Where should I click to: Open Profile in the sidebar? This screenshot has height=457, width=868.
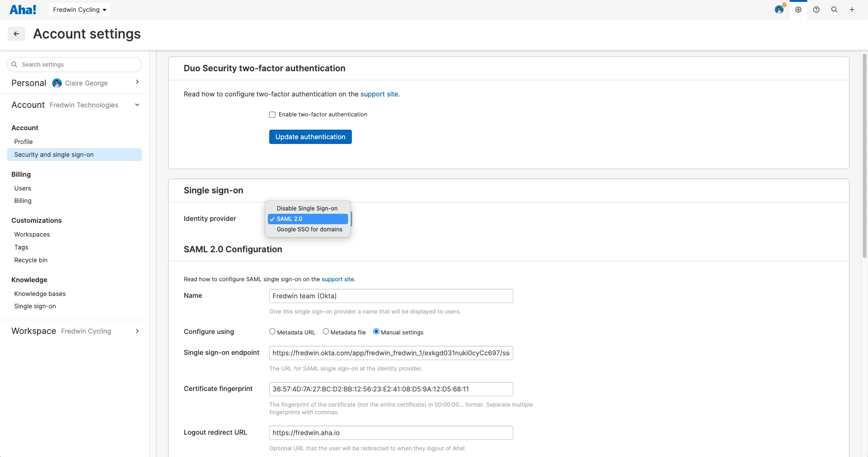point(24,142)
